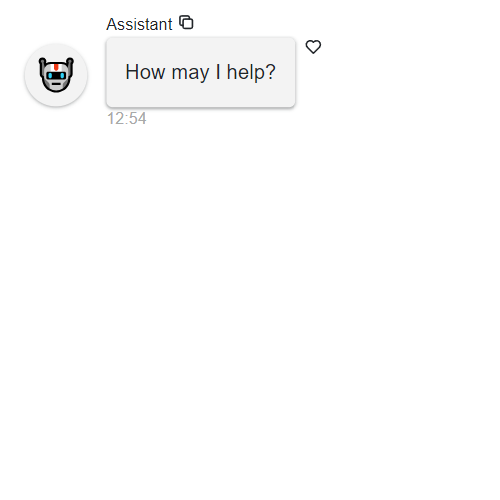Mark "How may I help?" as favorite

pos(313,47)
